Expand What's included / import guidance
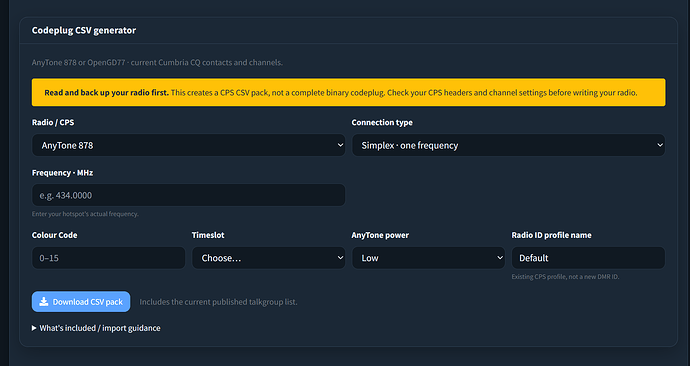This screenshot has width=690, height=366. [96, 328]
